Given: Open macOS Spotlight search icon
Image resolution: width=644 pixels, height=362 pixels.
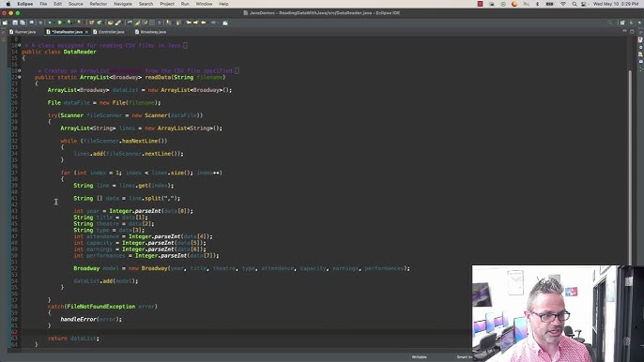Looking at the screenshot, I should 575,4.
